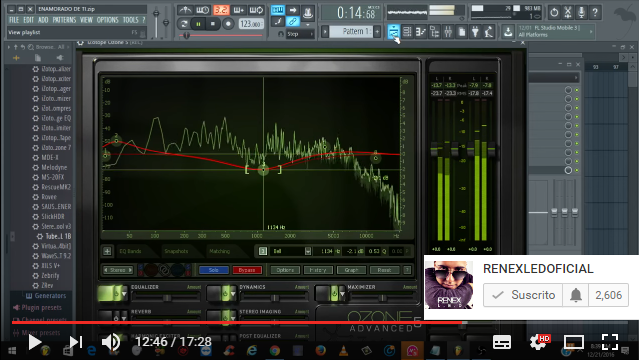Open the VIEW menu
The width and height of the screenshot is (639, 360).
point(86,20)
